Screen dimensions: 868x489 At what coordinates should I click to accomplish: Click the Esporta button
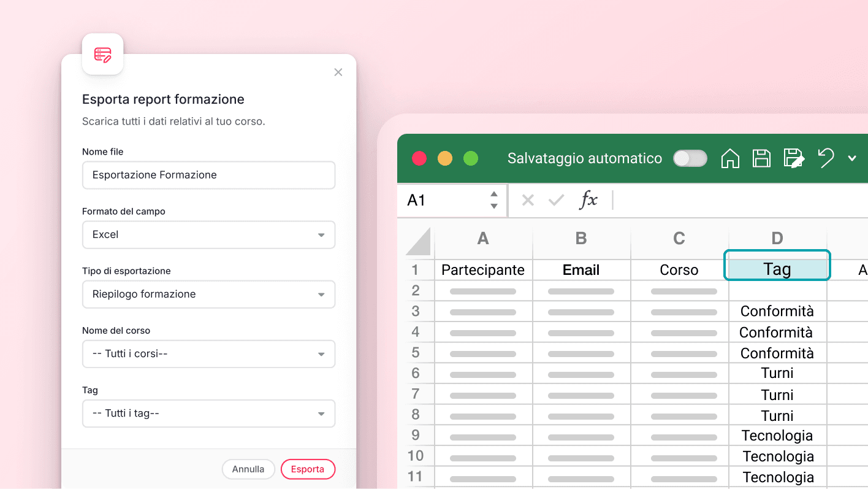click(x=308, y=469)
